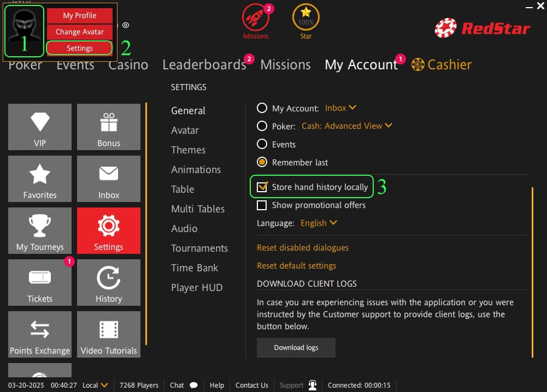This screenshot has width=547, height=392.
Task: Enable Show promotional offers checkbox
Action: pos(262,205)
